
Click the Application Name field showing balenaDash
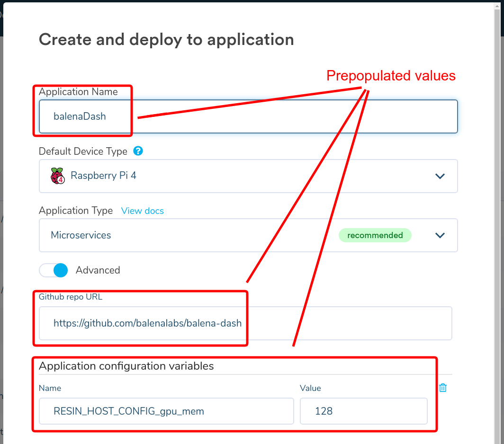click(189, 116)
